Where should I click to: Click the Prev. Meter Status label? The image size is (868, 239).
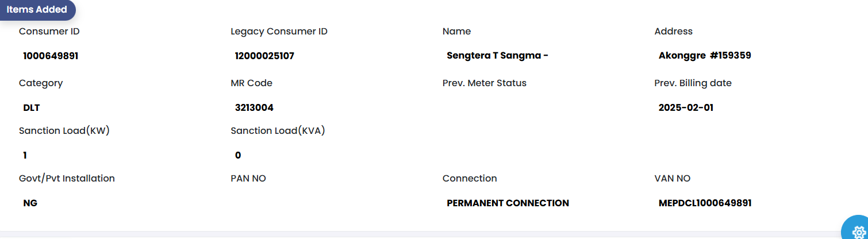[484, 83]
